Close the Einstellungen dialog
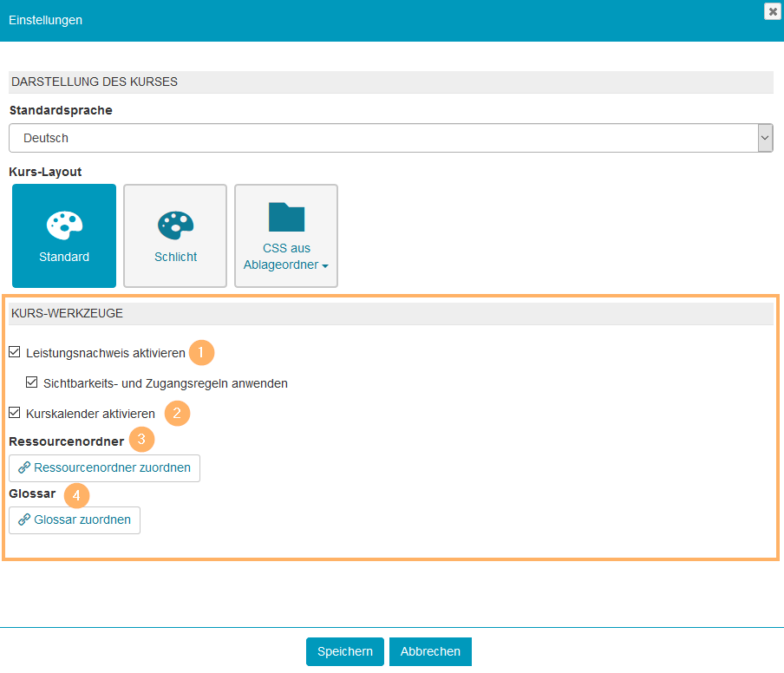This screenshot has height=673, width=784. click(x=771, y=11)
